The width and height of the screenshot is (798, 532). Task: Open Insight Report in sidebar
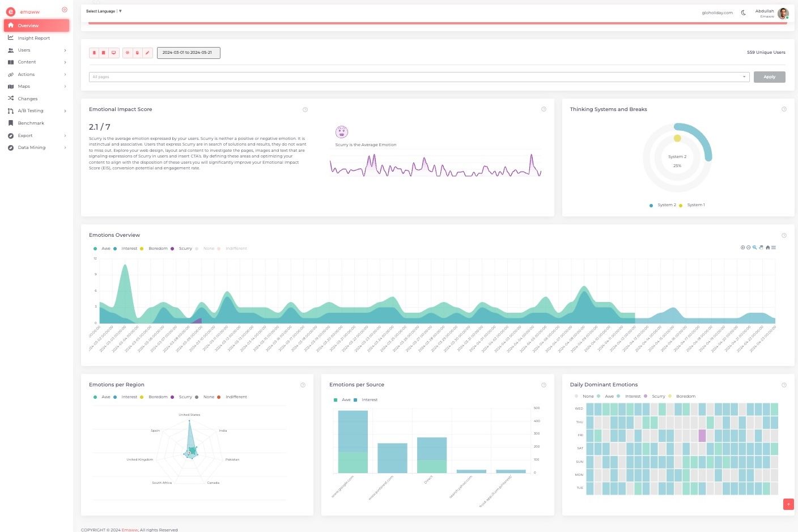coord(37,38)
